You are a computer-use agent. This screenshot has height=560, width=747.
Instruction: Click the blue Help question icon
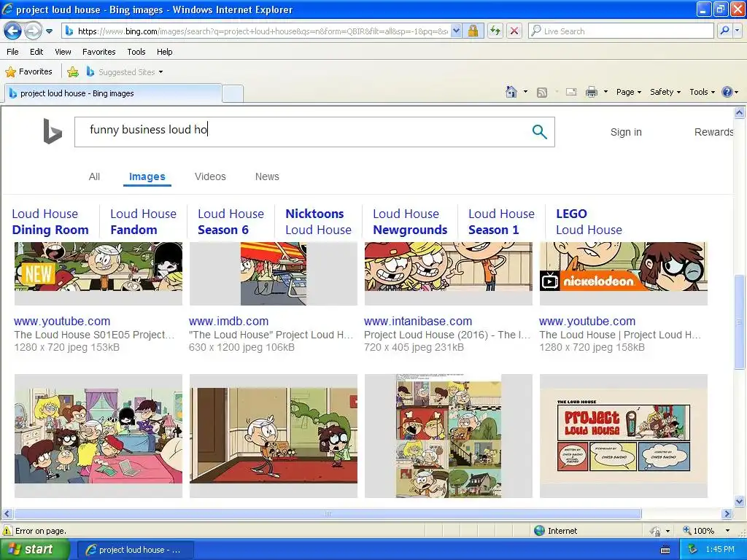point(727,92)
